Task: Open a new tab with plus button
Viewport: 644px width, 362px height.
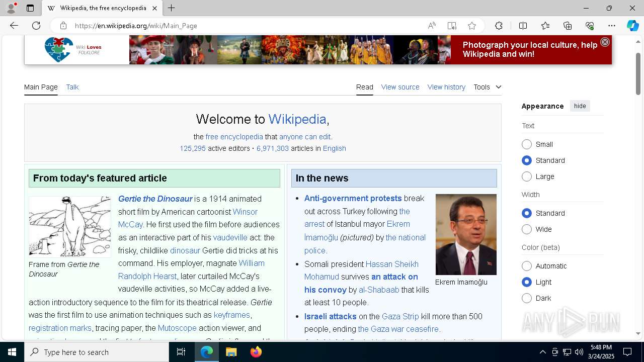Action: [x=171, y=8]
